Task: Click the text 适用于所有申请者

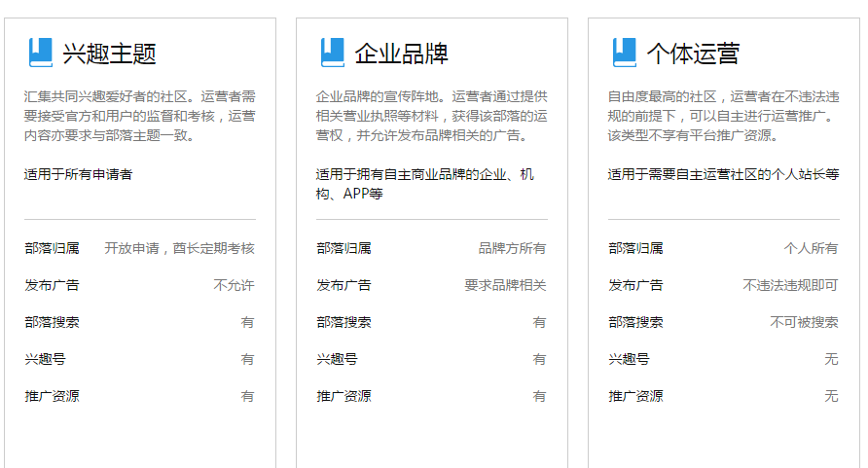Action: (78, 174)
